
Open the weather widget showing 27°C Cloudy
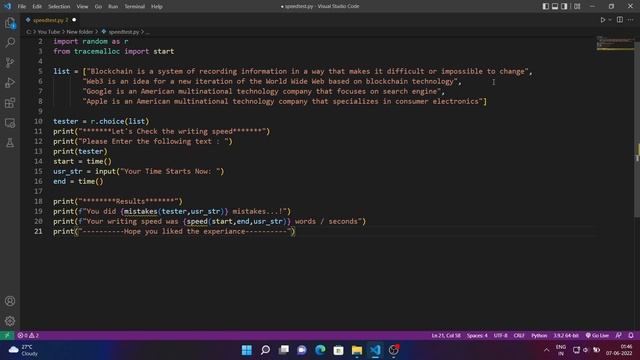click(x=24, y=350)
